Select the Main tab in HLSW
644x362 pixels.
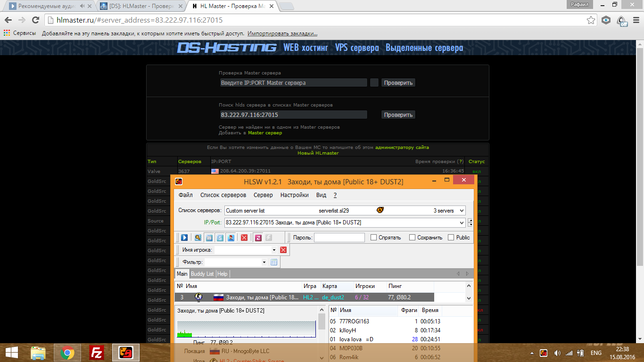pos(182,274)
